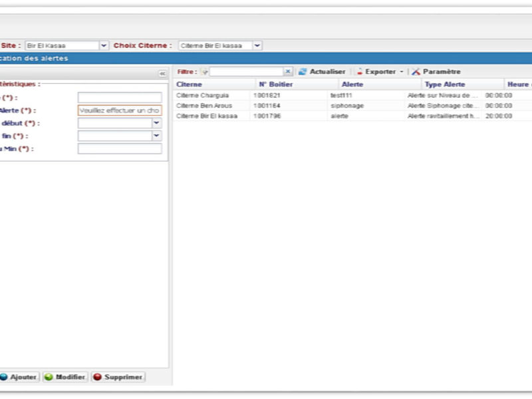Collapse the left panel with double-arrow icon
This screenshot has height=399, width=532.
tap(162, 74)
